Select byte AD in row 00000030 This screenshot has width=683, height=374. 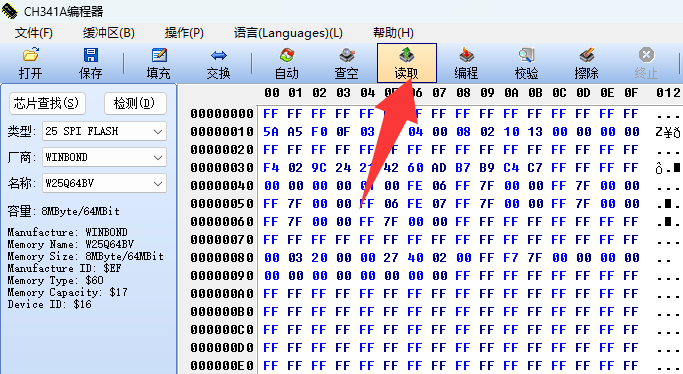[x=439, y=168]
